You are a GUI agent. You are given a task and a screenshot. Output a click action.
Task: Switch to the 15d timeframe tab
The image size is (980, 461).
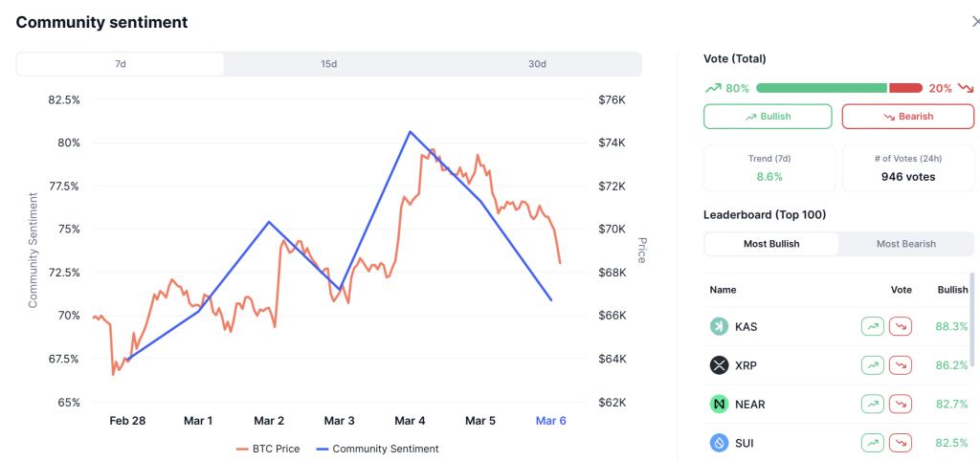329,64
